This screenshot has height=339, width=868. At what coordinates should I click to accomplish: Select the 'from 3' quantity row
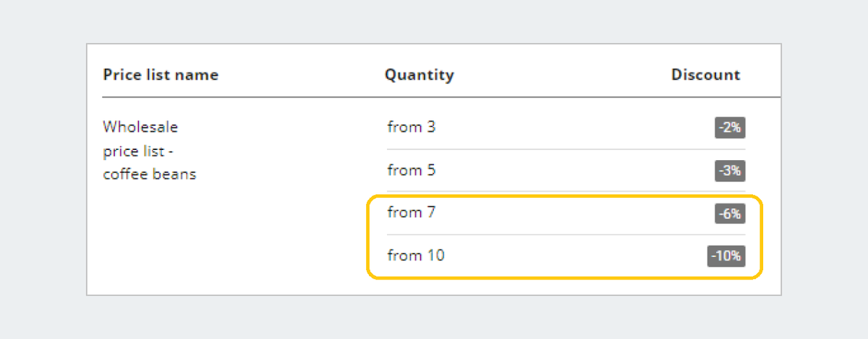click(566, 127)
